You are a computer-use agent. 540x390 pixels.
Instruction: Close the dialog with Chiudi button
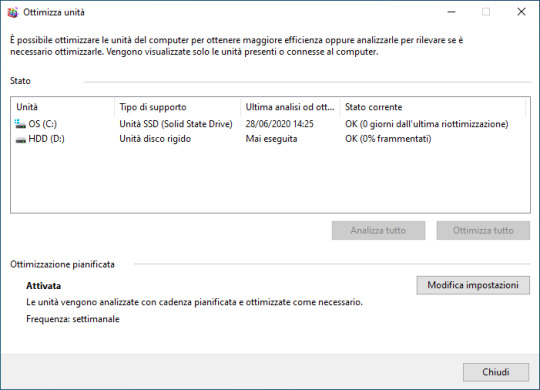(496, 372)
